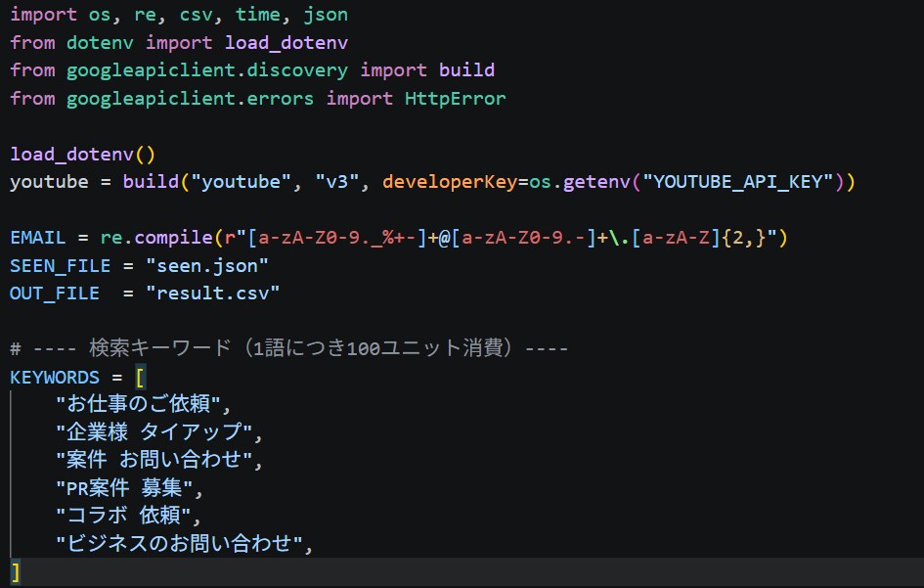This screenshot has height=588, width=924.
Task: Click 're.compile' in the EMAIL line
Action: click(156, 238)
